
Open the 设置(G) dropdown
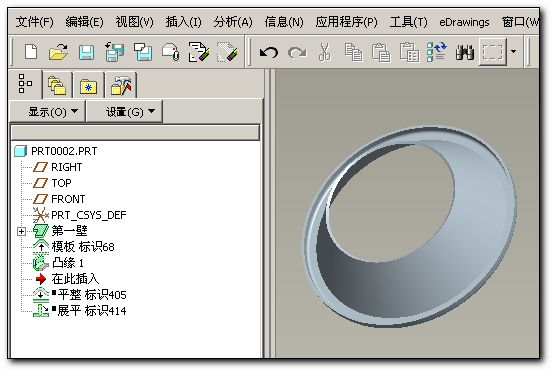tap(125, 111)
